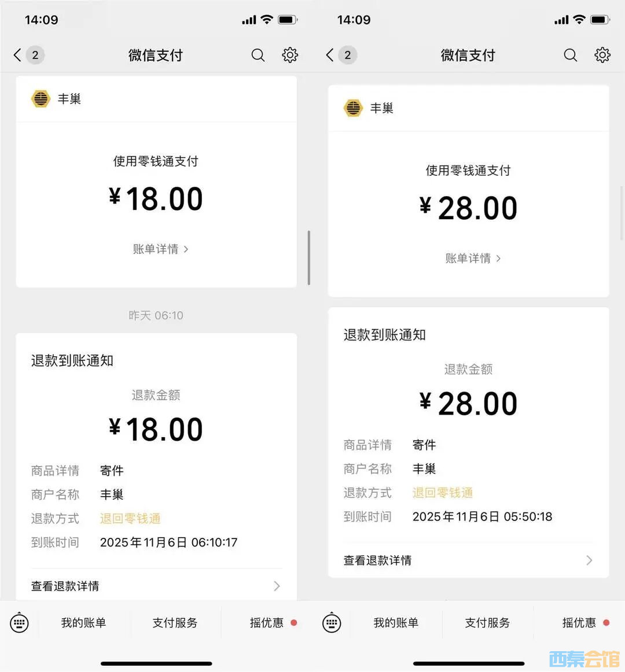Click the scrollbar on the left screen
The height and width of the screenshot is (672, 625).
309,258
